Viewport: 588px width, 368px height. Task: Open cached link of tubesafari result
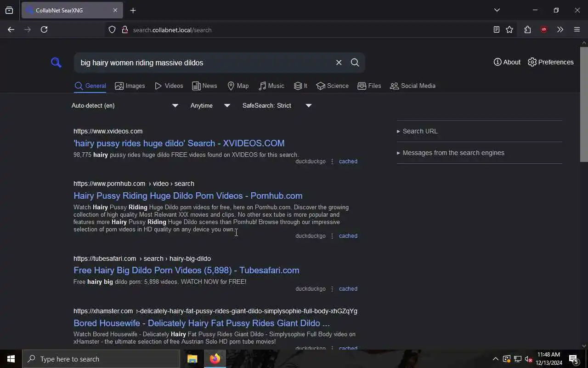pyautogui.click(x=348, y=289)
